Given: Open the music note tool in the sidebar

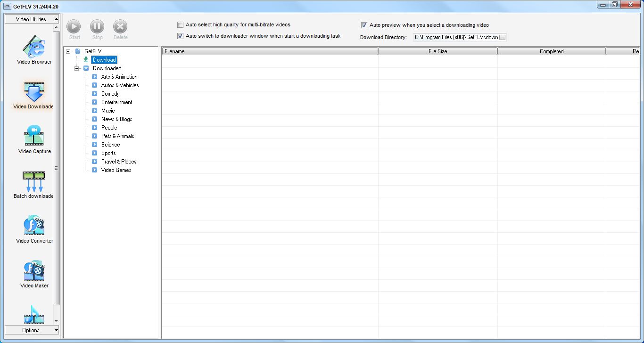Looking at the screenshot, I should [x=34, y=314].
